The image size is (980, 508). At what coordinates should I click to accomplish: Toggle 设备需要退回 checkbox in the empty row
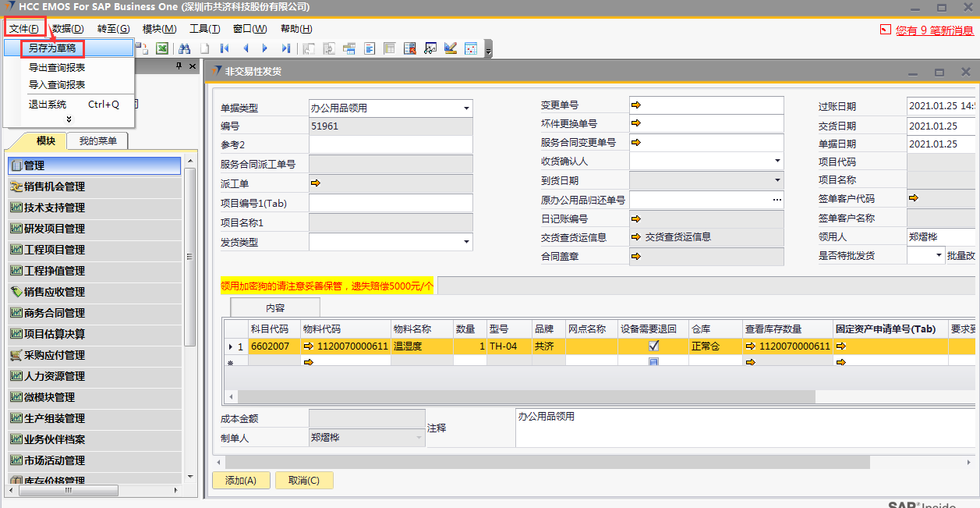pyautogui.click(x=654, y=362)
